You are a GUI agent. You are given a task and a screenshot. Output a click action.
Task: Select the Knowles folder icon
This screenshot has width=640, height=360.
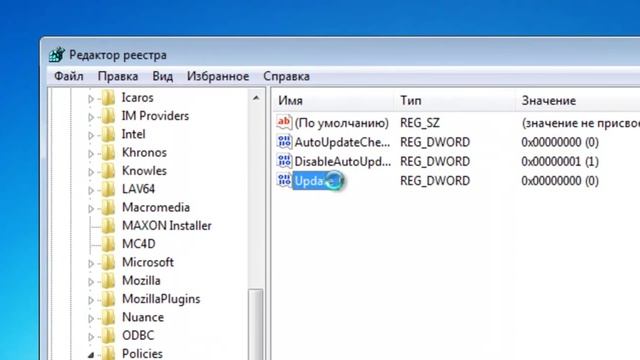click(108, 171)
